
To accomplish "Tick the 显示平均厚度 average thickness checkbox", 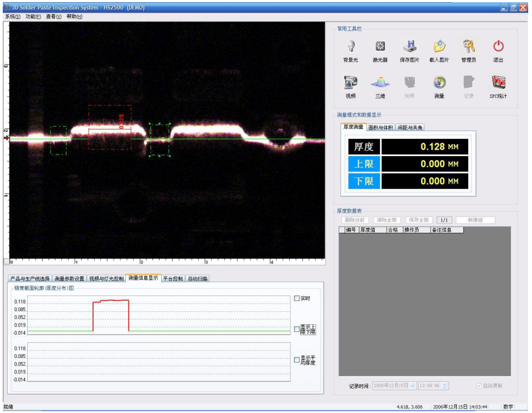I will (297, 360).
